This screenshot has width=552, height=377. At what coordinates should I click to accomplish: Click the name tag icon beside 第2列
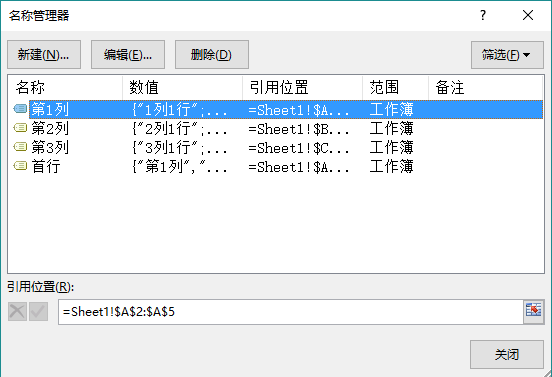click(20, 128)
